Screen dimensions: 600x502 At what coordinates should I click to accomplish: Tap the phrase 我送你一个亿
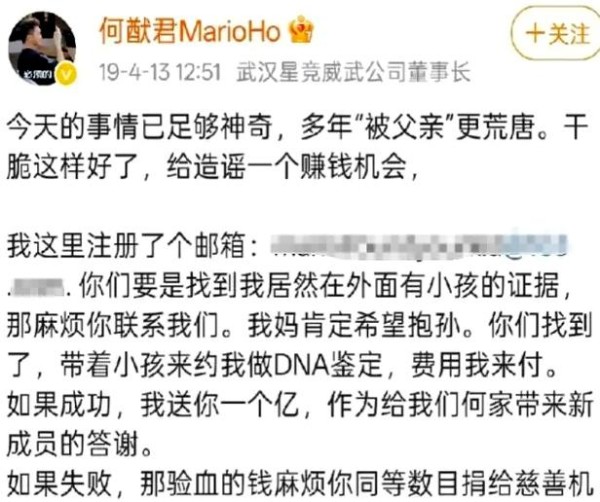218,405
